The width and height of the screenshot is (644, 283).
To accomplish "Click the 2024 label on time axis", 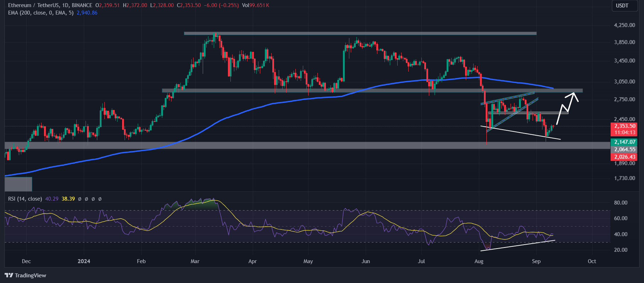I will 84,261.
